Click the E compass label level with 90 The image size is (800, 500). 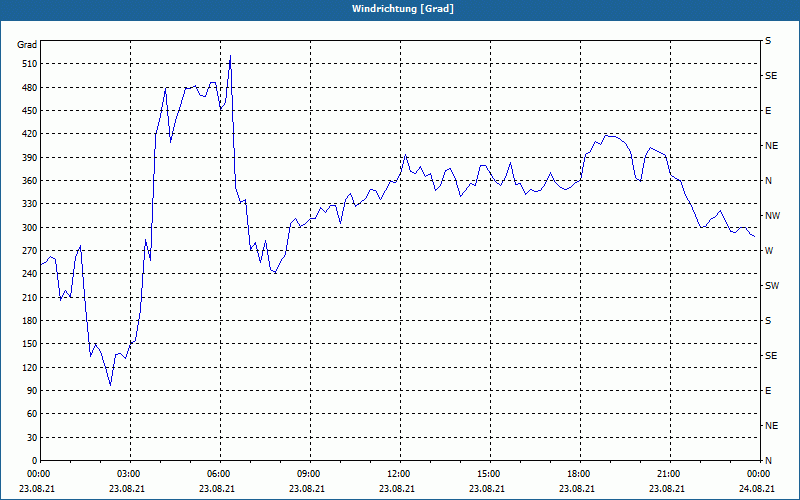(768, 391)
